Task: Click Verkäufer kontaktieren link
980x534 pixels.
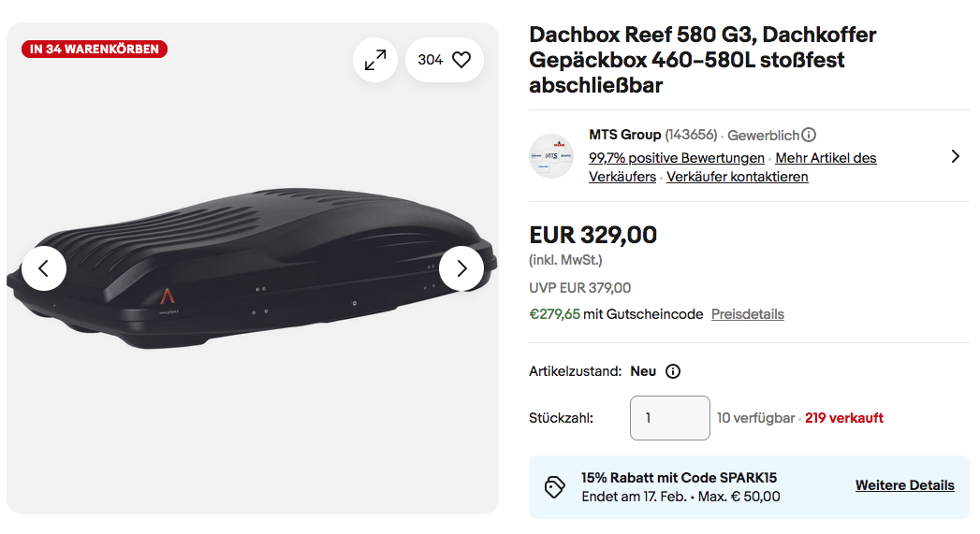Action: pos(737,177)
